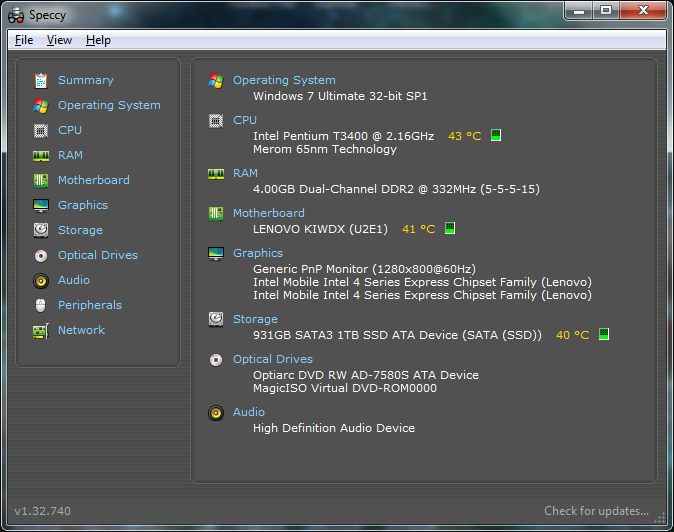Viewport: 674px width, 532px height.
Task: Click Motherboard icon in main summary panel
Action: 216,214
